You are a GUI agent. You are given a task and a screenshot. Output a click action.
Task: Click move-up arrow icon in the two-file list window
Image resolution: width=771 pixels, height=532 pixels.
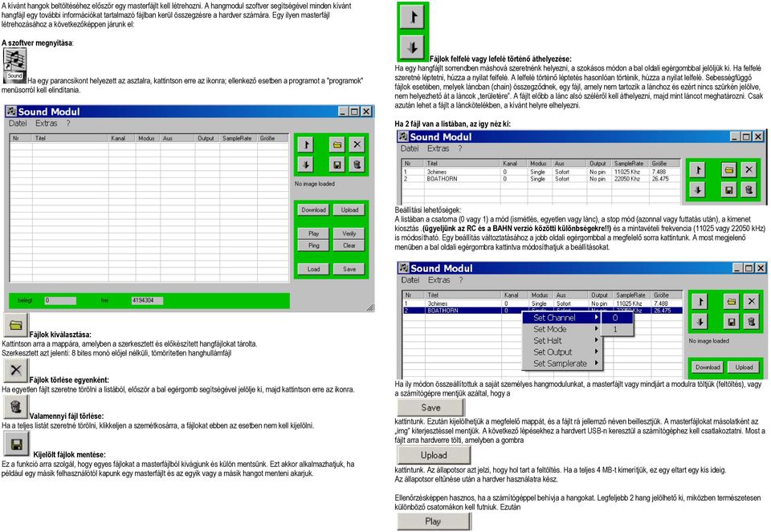(x=698, y=169)
